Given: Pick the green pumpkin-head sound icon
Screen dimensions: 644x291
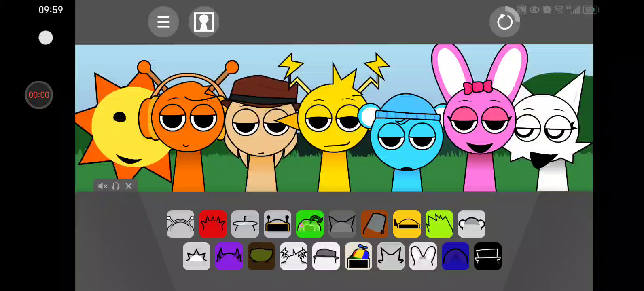Looking at the screenshot, I should tap(310, 224).
